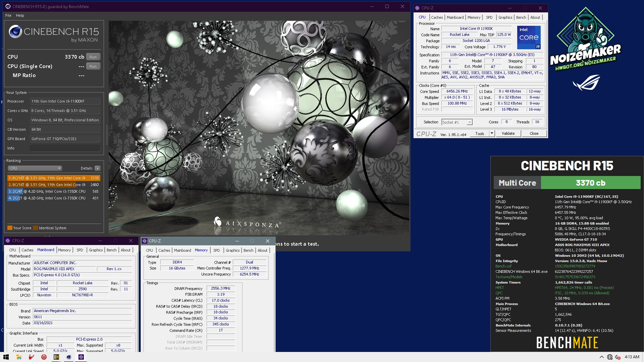Click the red wing taskbar icon
Viewport: 644px width, 362px height.
pos(31,357)
